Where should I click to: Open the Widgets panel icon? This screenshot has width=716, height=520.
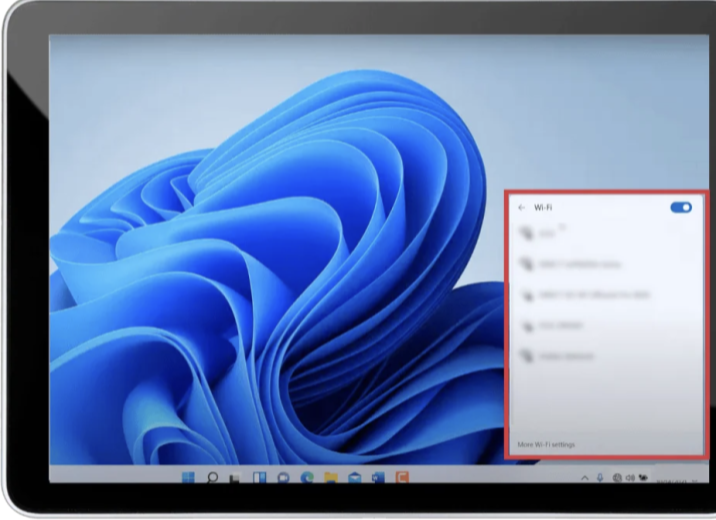point(259,478)
